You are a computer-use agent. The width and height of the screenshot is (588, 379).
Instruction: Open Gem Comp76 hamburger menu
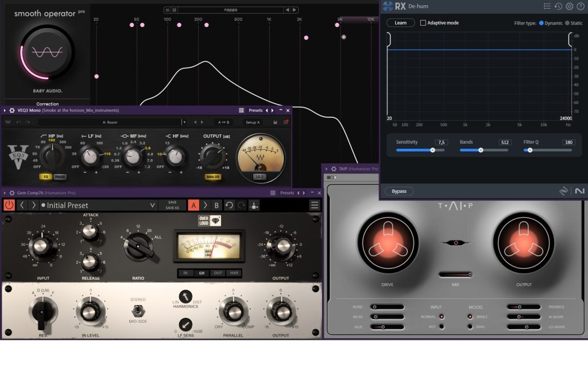point(315,205)
